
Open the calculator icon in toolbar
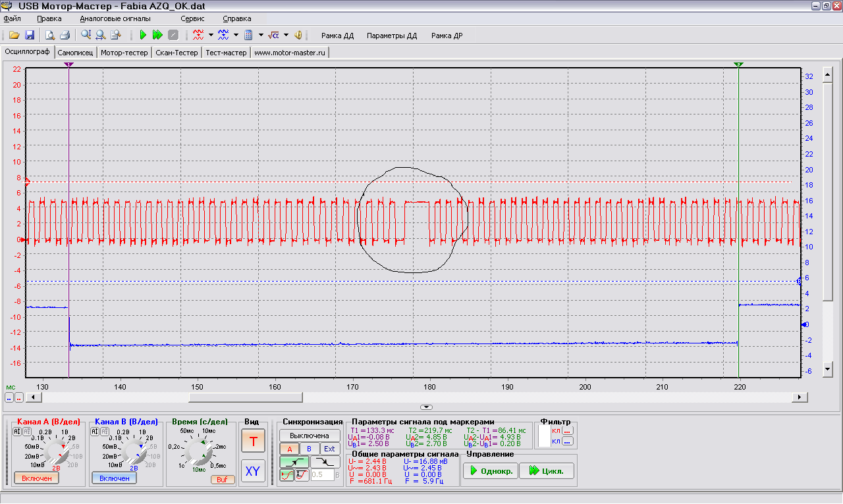(x=249, y=36)
